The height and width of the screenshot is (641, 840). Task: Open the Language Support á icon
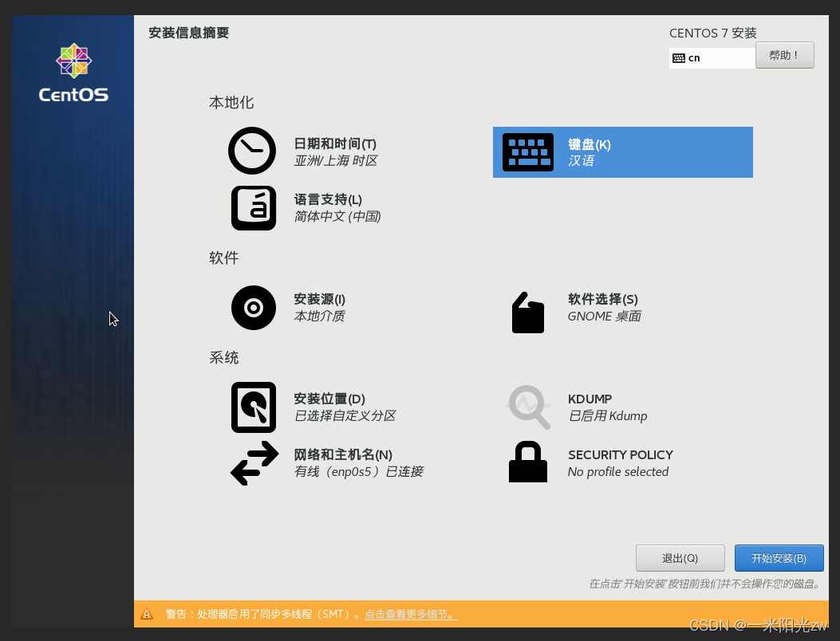pos(254,208)
